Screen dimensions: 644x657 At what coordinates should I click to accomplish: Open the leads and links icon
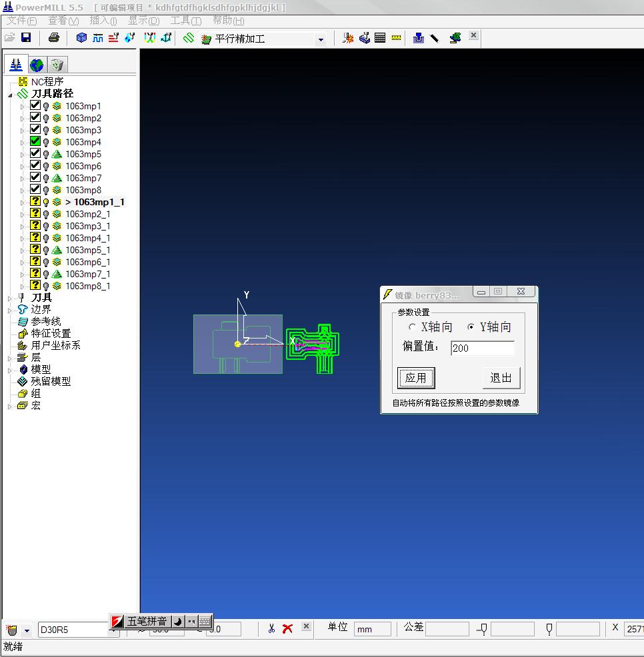coord(150,38)
